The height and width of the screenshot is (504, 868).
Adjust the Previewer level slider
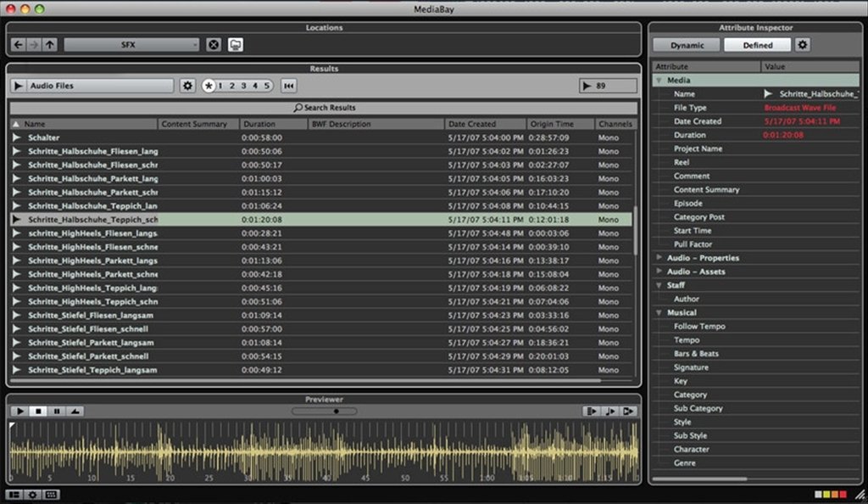coord(325,412)
